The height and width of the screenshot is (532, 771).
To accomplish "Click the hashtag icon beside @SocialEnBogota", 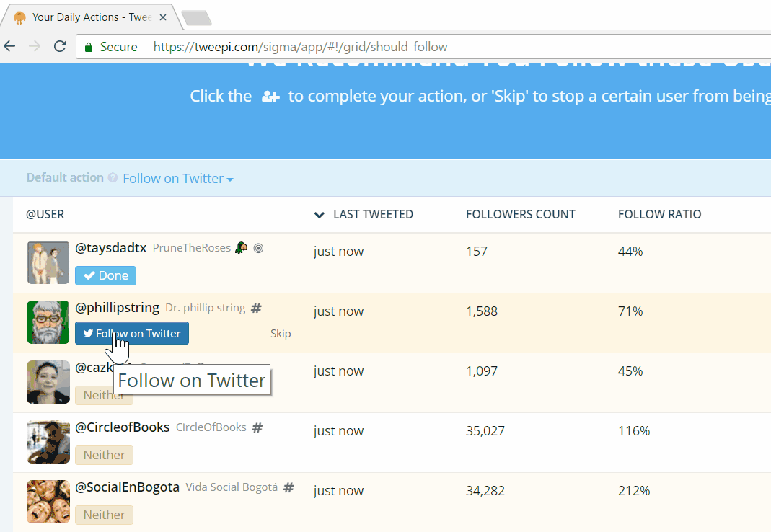I will point(288,487).
